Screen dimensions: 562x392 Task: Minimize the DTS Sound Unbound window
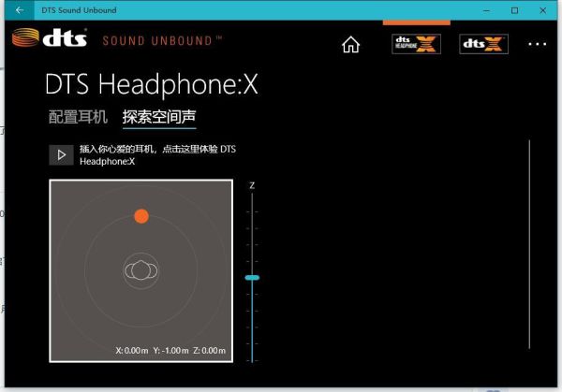pyautogui.click(x=481, y=9)
